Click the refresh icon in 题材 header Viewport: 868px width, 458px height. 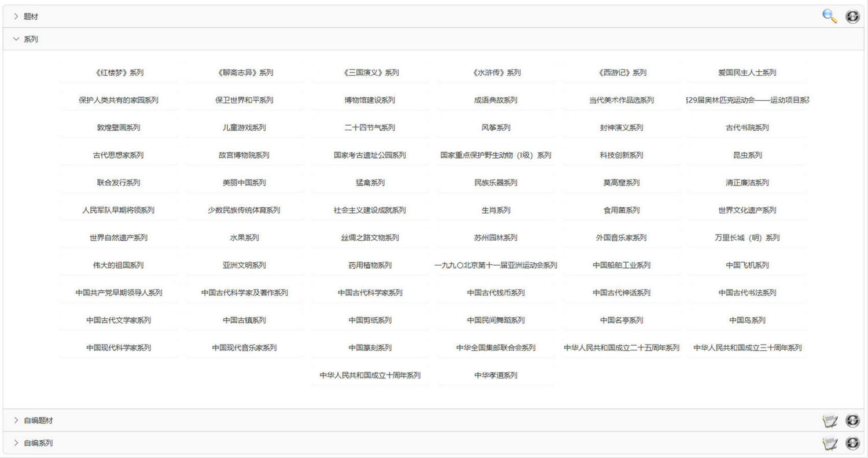click(852, 16)
